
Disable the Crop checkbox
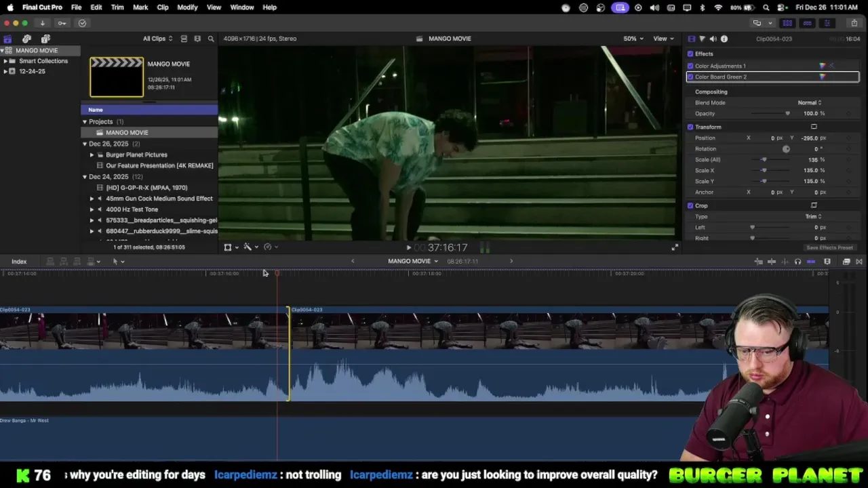click(x=690, y=205)
